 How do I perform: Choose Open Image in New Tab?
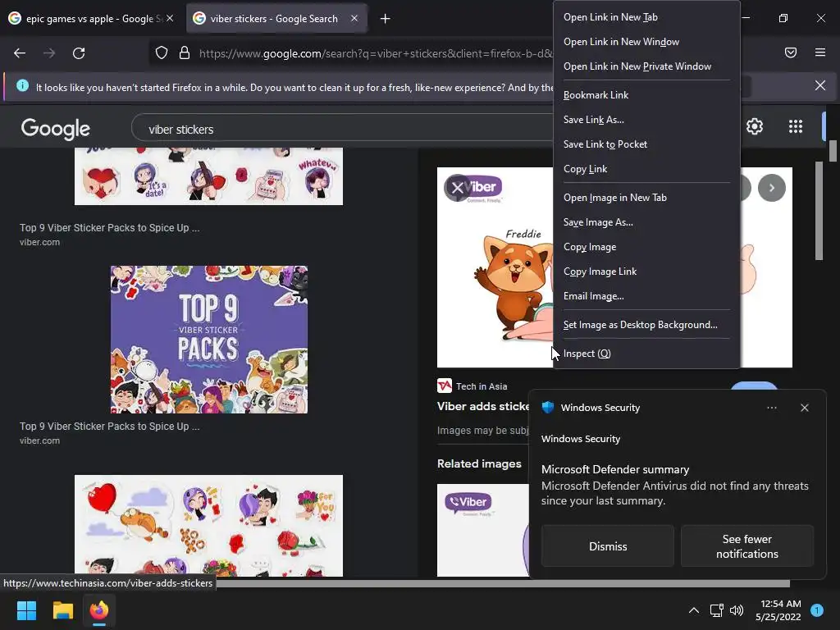click(x=646, y=198)
